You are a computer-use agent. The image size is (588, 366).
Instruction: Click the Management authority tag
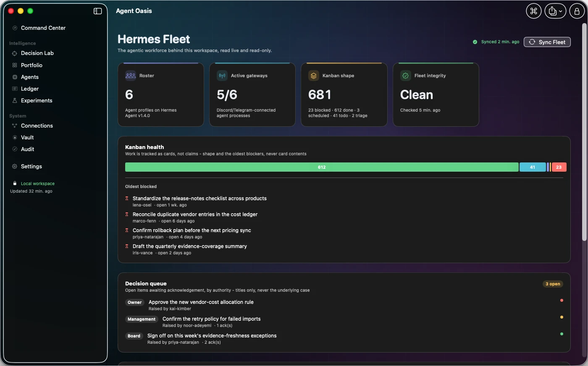(x=142, y=319)
